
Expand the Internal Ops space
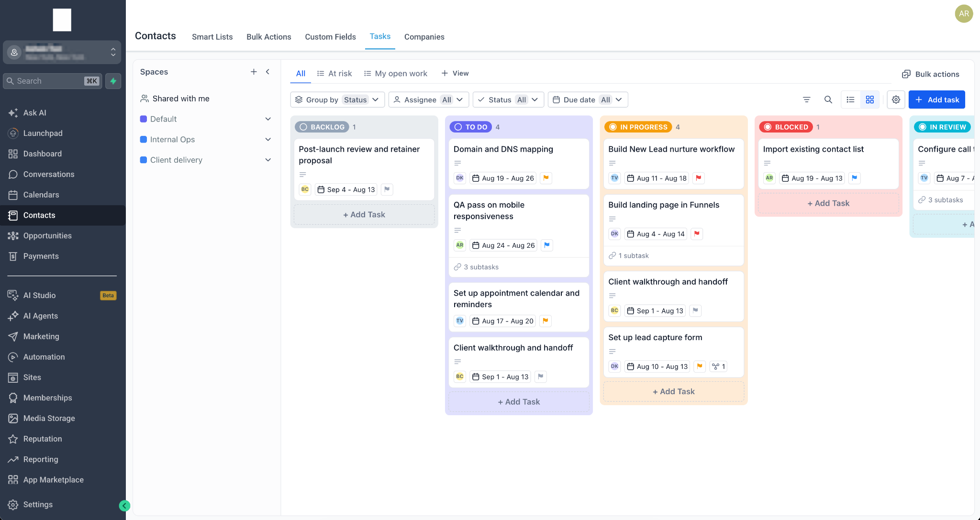(x=268, y=140)
